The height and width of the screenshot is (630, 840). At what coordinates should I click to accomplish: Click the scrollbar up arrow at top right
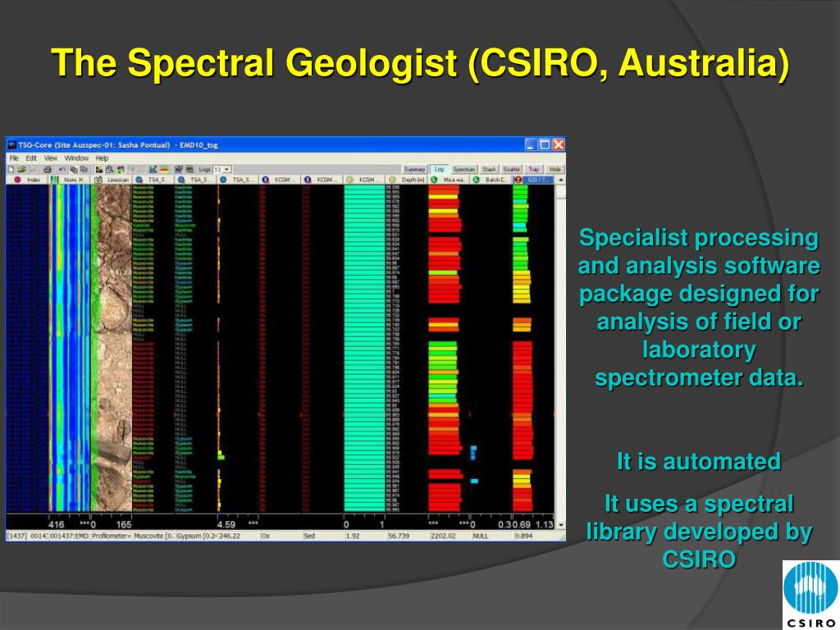pyautogui.click(x=561, y=180)
